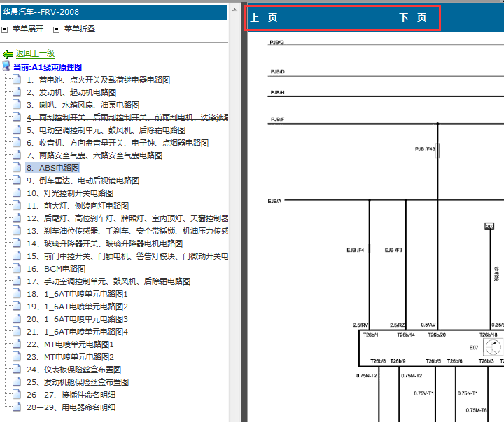The width and height of the screenshot is (504, 422).
Task: Open item 20、1_6AT电喷单元电路图3
Action: pos(77,319)
